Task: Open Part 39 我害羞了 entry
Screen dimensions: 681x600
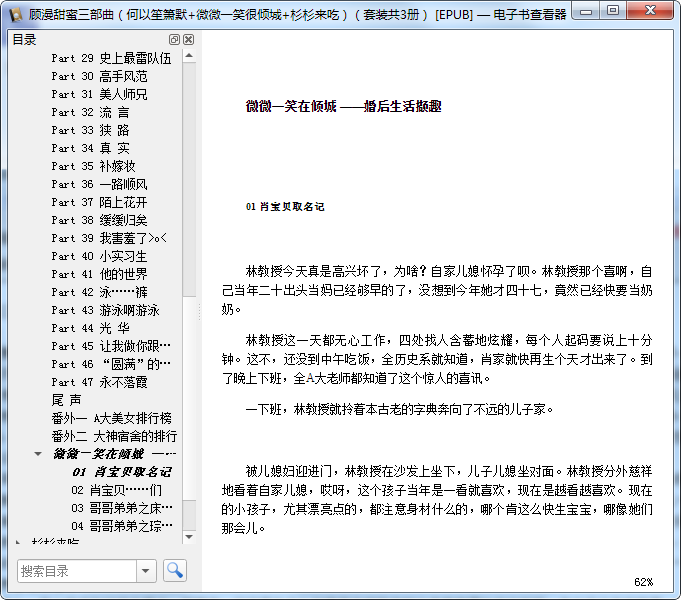Action: pyautogui.click(x=109, y=238)
